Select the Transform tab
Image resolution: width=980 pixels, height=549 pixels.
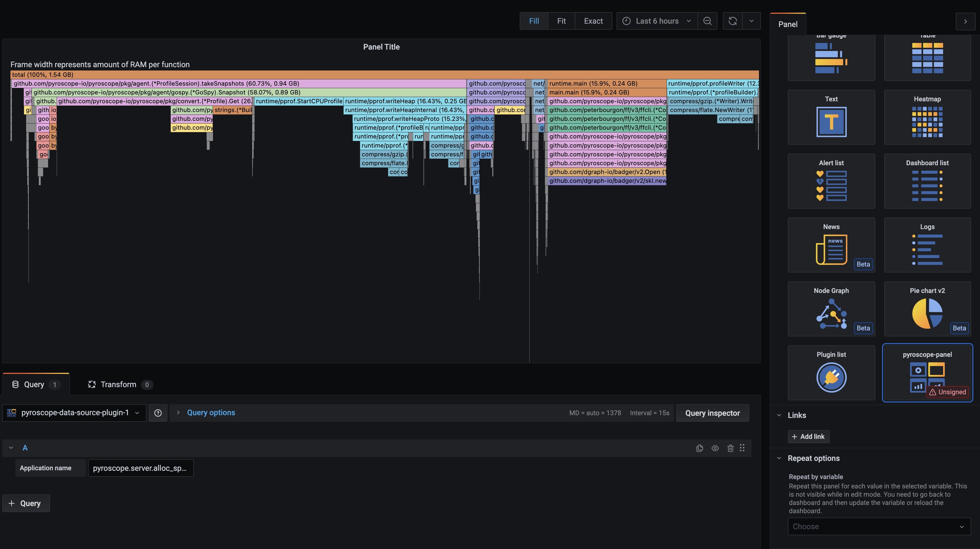(x=118, y=384)
